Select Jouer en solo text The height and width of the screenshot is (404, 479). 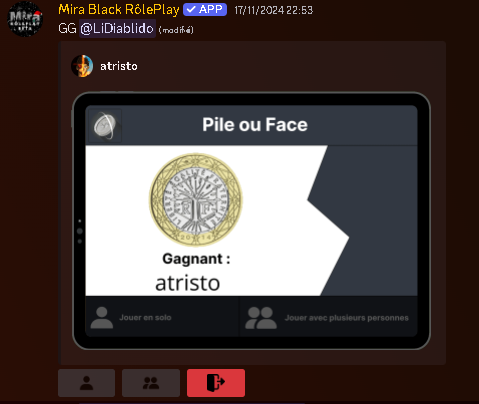tap(145, 318)
